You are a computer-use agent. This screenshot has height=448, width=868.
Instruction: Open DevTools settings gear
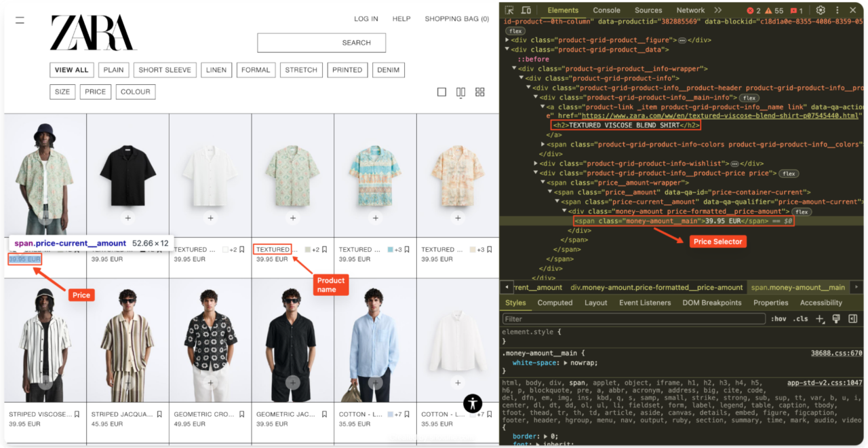821,10
